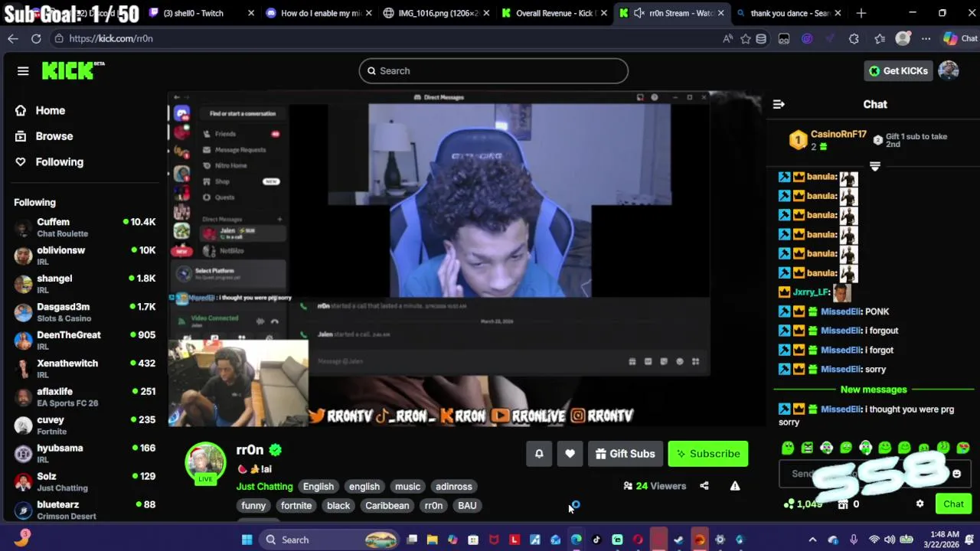Click the heart follow button
The image size is (980, 551).
point(570,454)
